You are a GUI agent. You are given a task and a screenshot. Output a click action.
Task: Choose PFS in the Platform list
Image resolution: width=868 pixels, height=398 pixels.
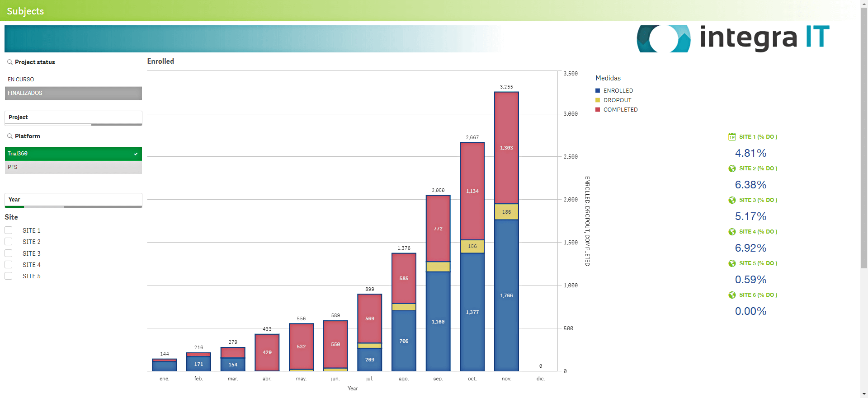tap(73, 167)
